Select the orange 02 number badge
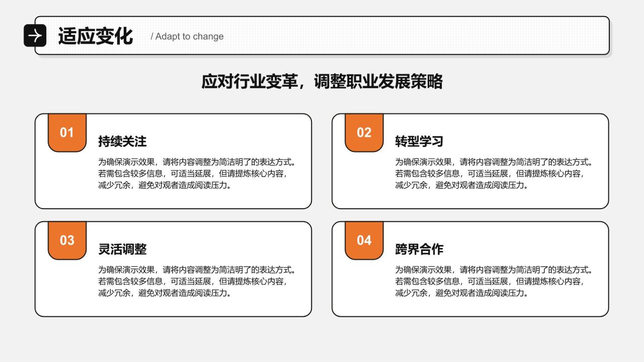The width and height of the screenshot is (644, 362). pyautogui.click(x=364, y=133)
